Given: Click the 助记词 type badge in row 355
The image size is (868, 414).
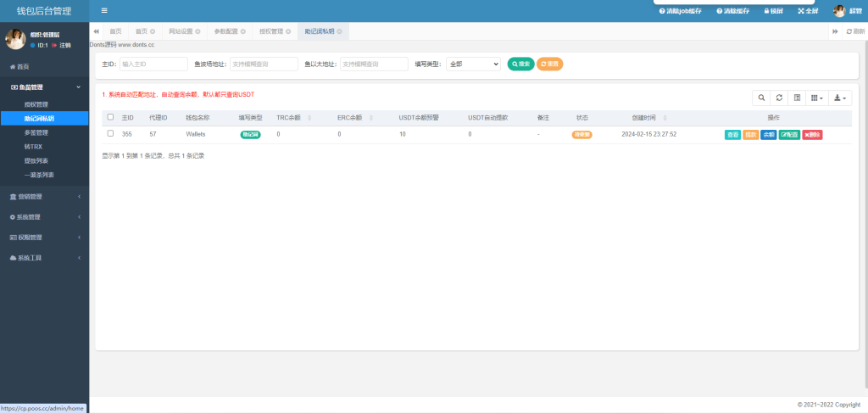Looking at the screenshot, I should coord(250,134).
